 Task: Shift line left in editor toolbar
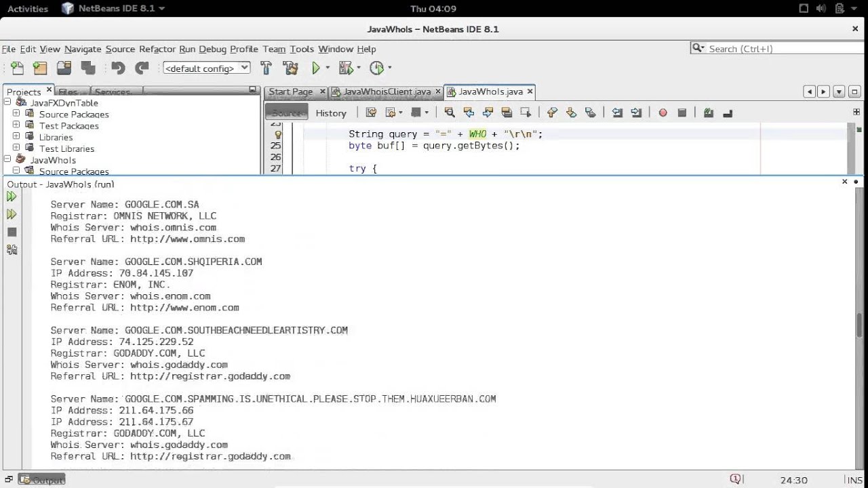(617, 113)
